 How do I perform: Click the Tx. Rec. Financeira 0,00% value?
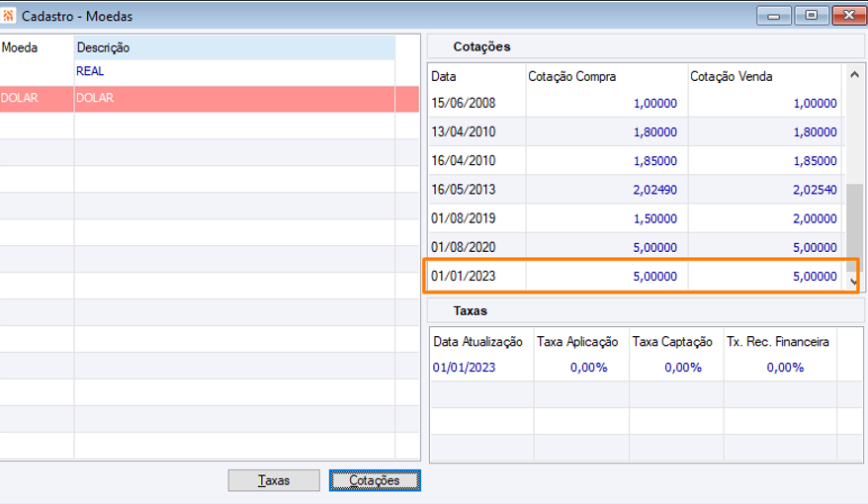tap(785, 368)
